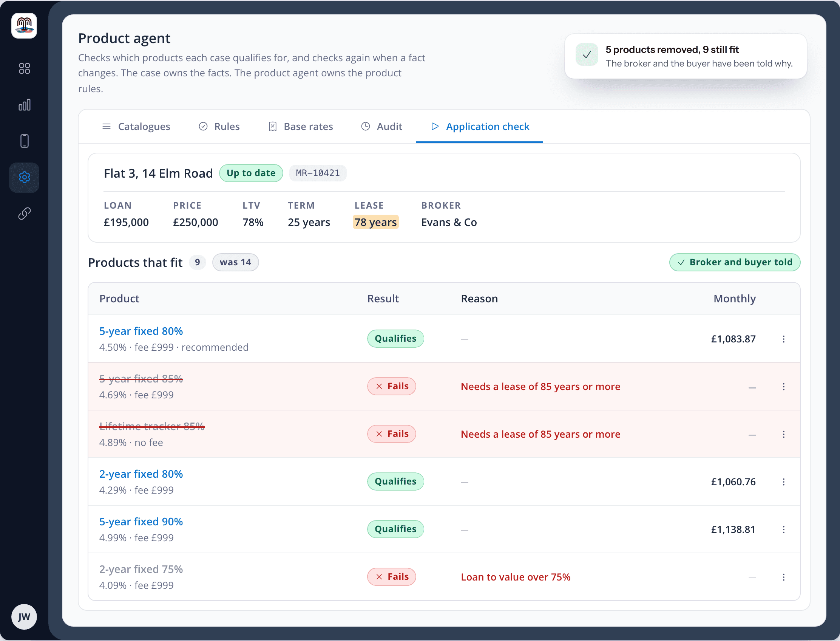This screenshot has height=641, width=840.
Task: Click the £1,083.87 monthly amount
Action: 733,339
